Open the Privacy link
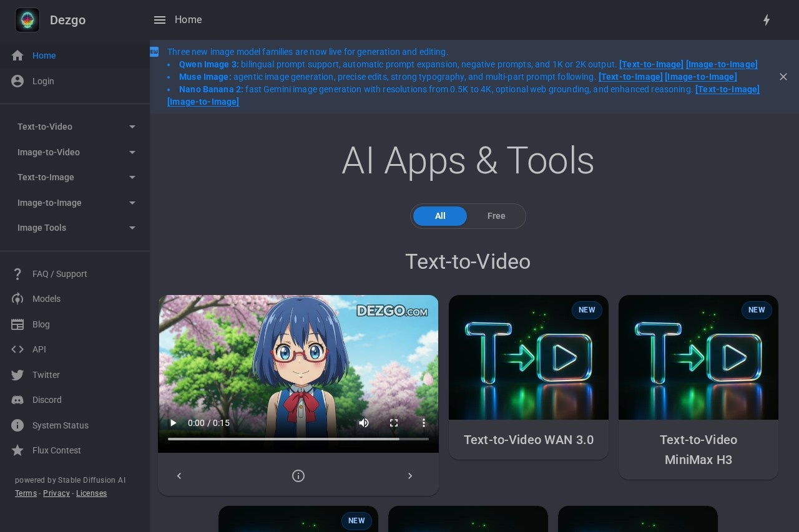The height and width of the screenshot is (532, 799). pyautogui.click(x=56, y=493)
